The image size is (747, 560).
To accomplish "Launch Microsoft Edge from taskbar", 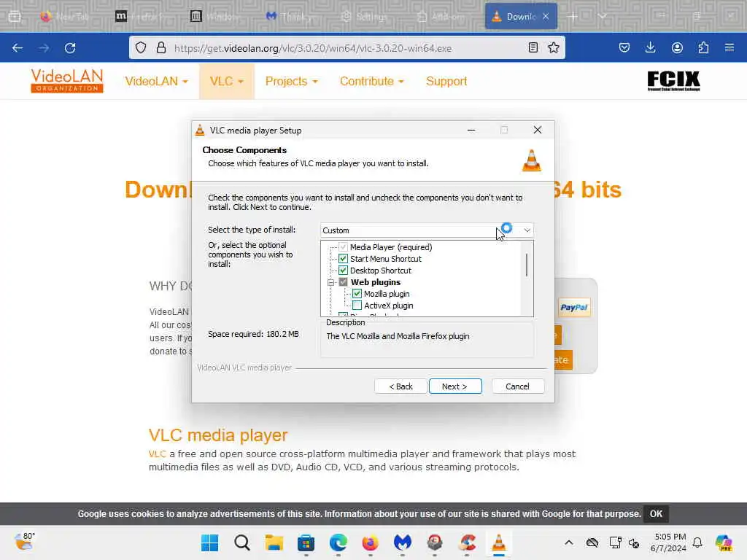I will pyautogui.click(x=338, y=542).
